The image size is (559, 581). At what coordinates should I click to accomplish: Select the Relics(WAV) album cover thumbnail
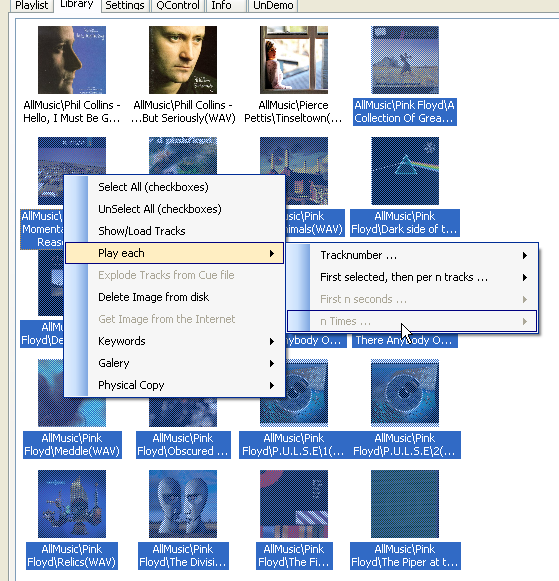[72, 504]
